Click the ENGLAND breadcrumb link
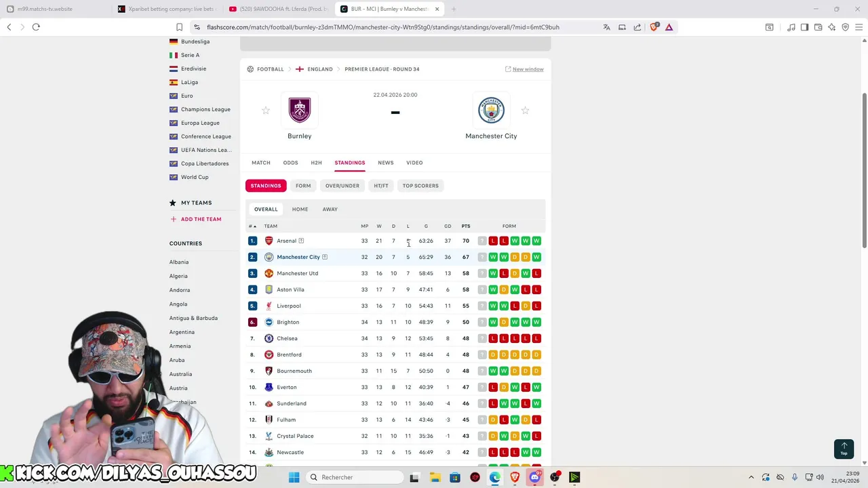 tap(320, 69)
